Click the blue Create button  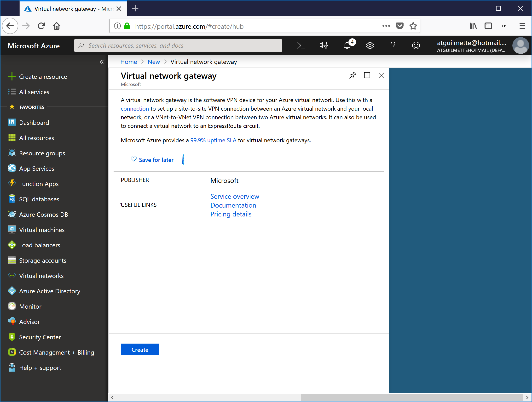click(140, 349)
